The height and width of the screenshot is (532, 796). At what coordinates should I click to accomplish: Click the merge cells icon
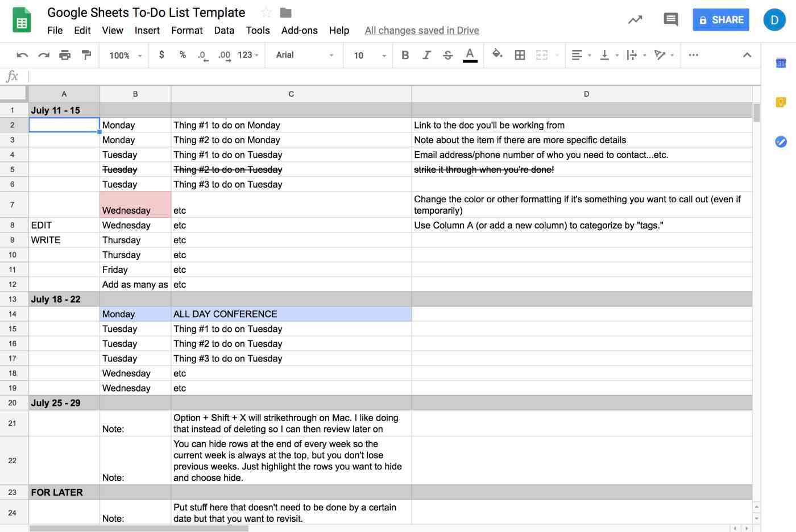[x=542, y=55]
